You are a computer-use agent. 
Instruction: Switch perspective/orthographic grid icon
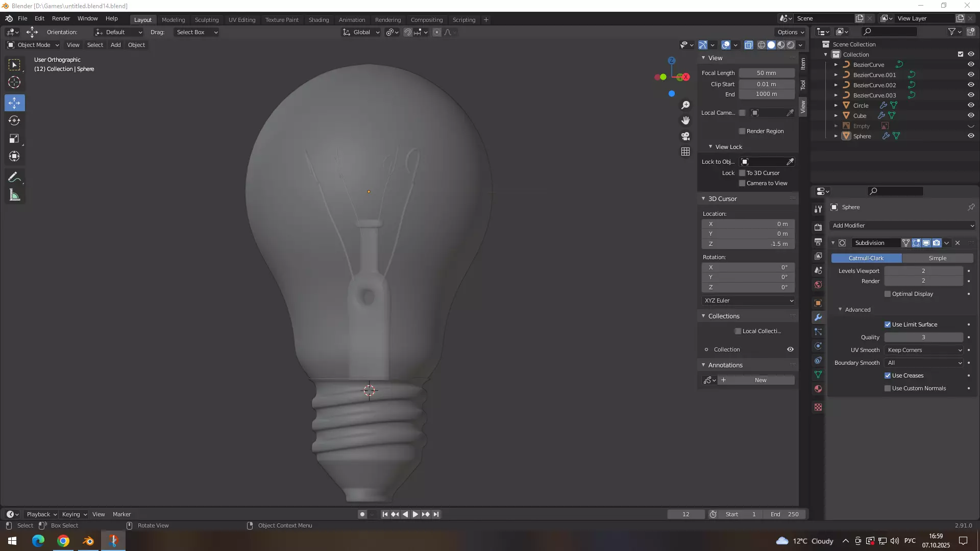pos(685,152)
